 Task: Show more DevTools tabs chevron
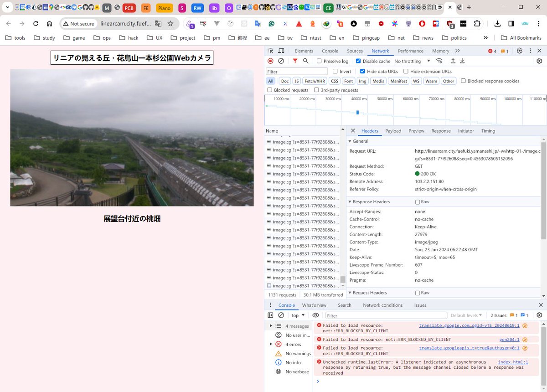click(457, 51)
